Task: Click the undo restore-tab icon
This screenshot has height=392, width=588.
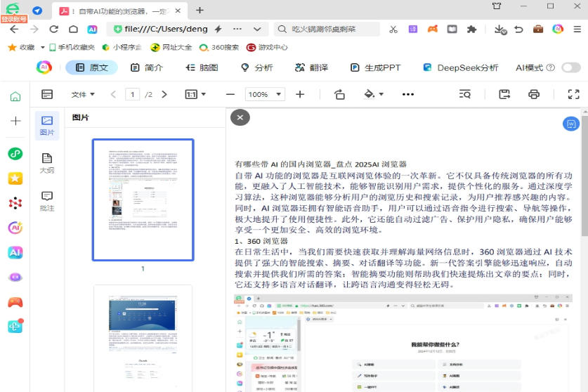Action: tap(518, 30)
